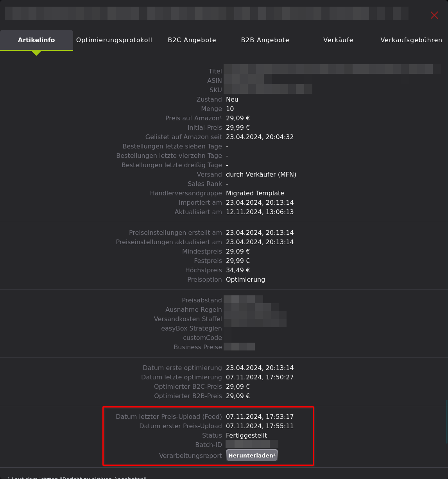This screenshot has height=479, width=448.
Task: Close the dialog with the red X
Action: click(434, 15)
